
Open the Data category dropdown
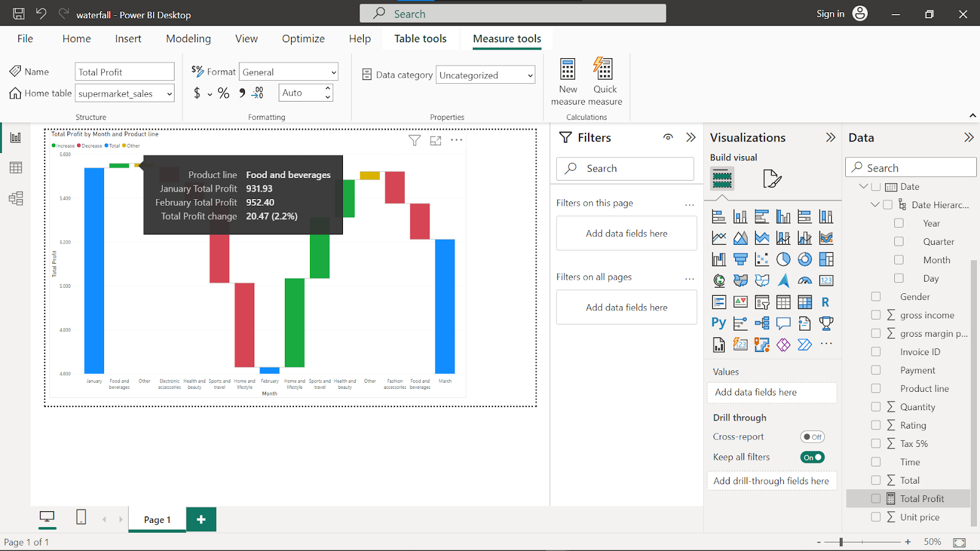click(486, 75)
